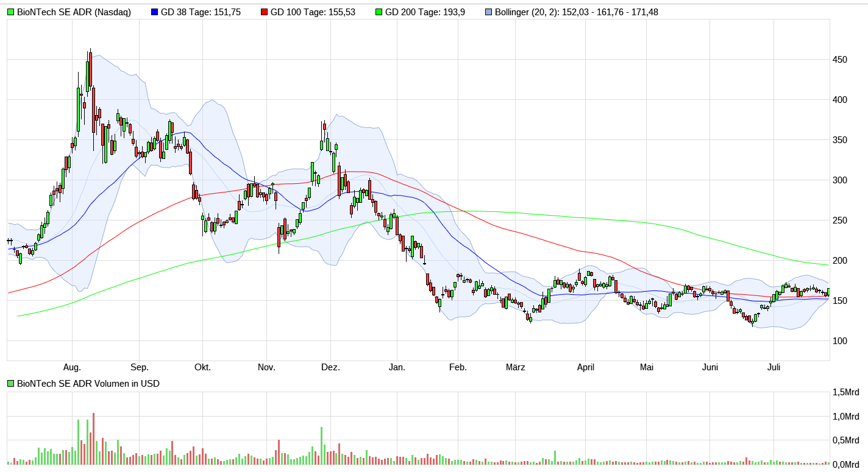
Task: Click the 400 price axis label
Action: point(840,100)
